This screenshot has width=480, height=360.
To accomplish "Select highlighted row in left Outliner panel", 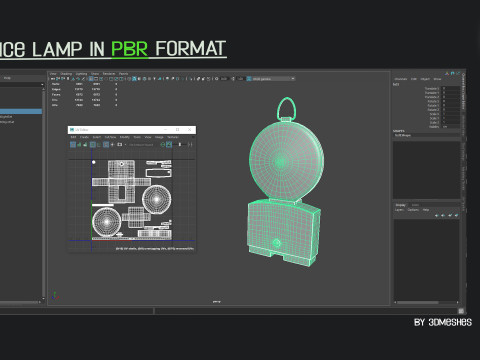I will pos(21,111).
